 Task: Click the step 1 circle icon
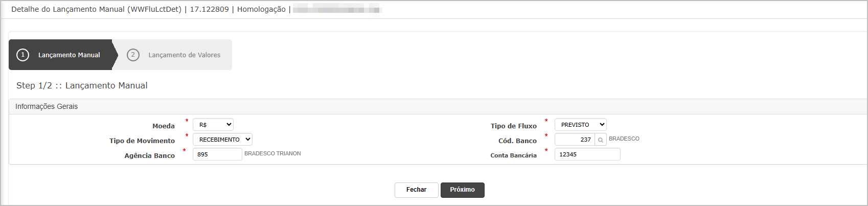(22, 55)
